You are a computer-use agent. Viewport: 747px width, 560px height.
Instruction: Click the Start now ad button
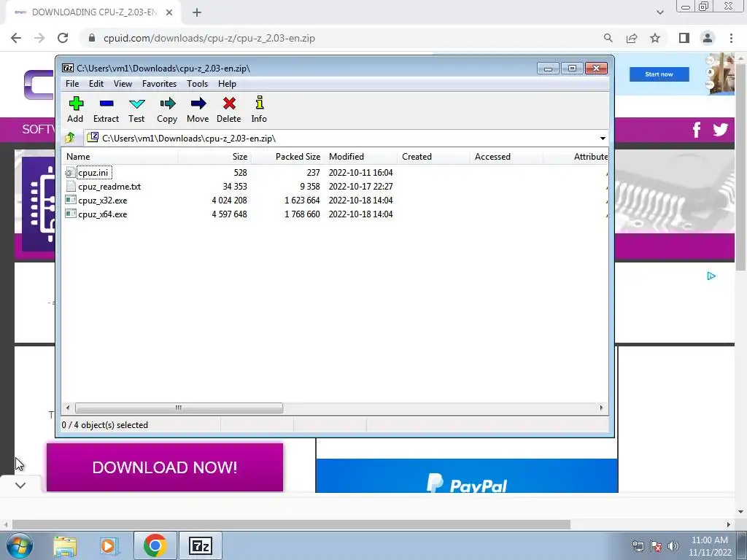point(659,74)
